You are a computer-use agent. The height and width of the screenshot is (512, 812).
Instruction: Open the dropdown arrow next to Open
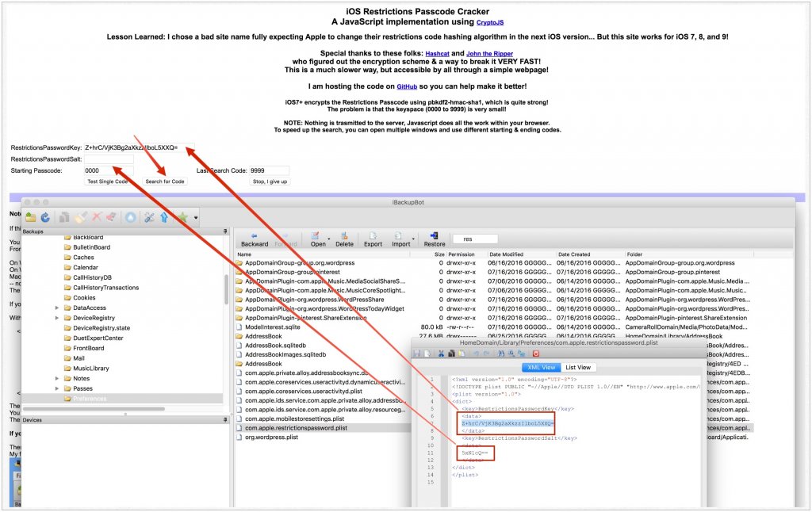click(x=329, y=240)
